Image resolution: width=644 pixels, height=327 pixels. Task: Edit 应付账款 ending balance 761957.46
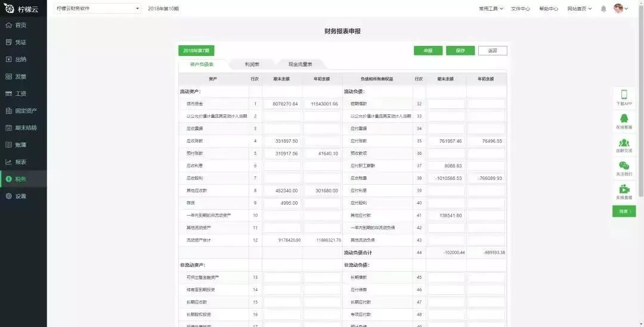pos(446,141)
